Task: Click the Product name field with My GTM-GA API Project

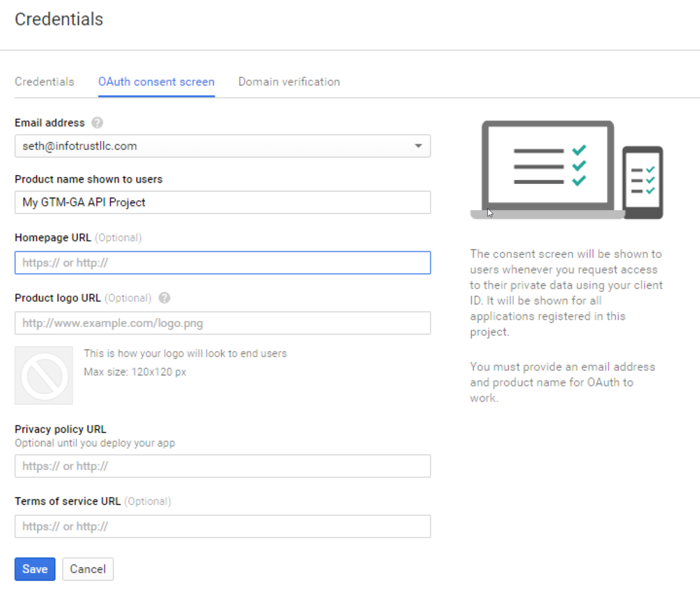Action: (222, 202)
